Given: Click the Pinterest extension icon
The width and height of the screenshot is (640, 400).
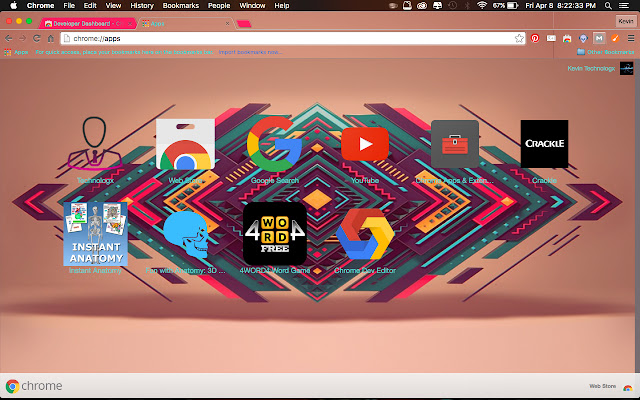Looking at the screenshot, I should (535, 38).
